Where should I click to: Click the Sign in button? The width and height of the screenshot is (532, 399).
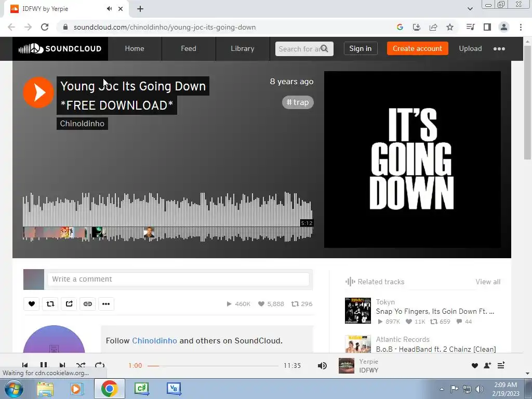tap(361, 48)
